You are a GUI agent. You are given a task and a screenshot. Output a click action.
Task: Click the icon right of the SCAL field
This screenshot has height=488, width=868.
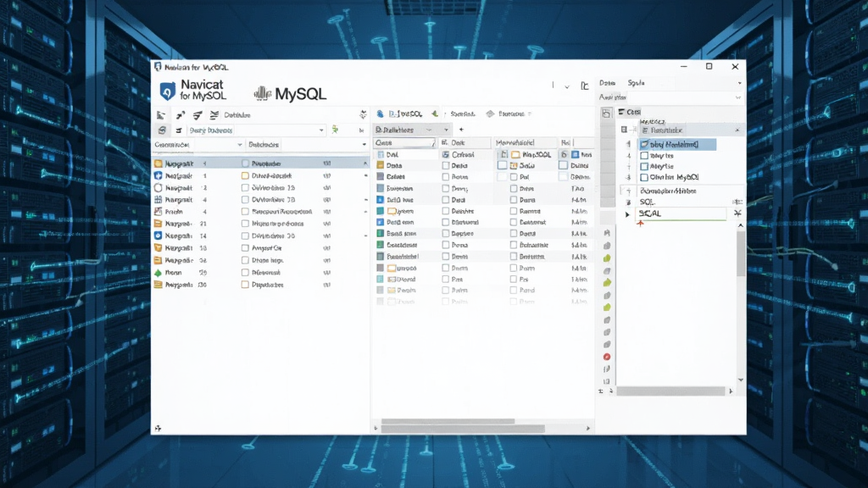(x=737, y=213)
